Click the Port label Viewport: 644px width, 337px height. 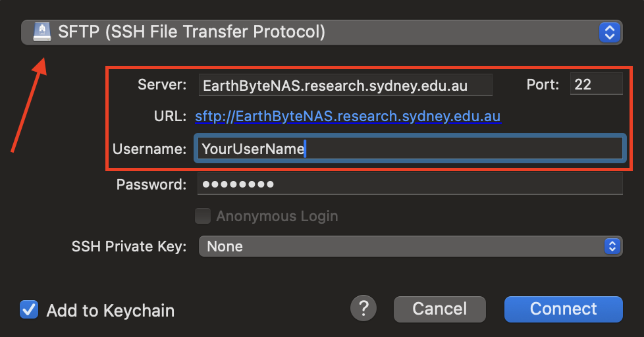543,84
